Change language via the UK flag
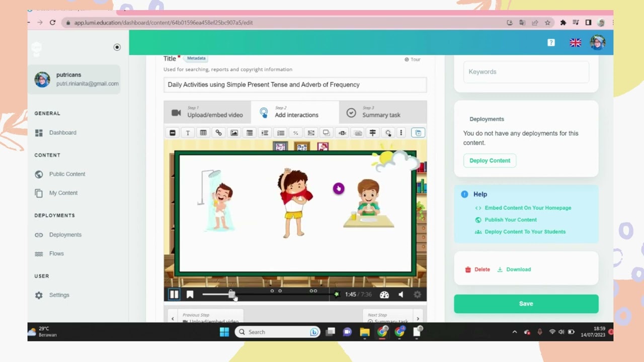644x362 pixels. [575, 43]
